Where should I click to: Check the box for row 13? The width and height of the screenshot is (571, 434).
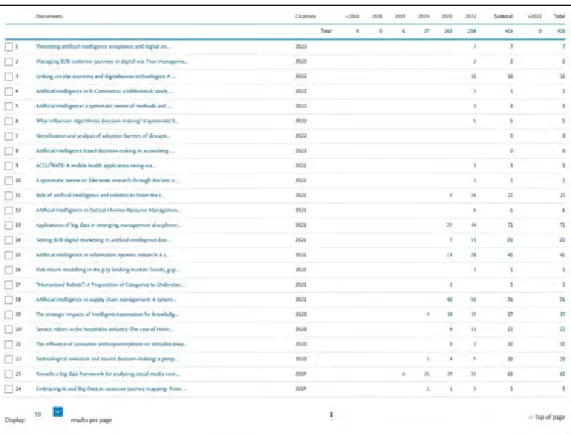[9, 225]
